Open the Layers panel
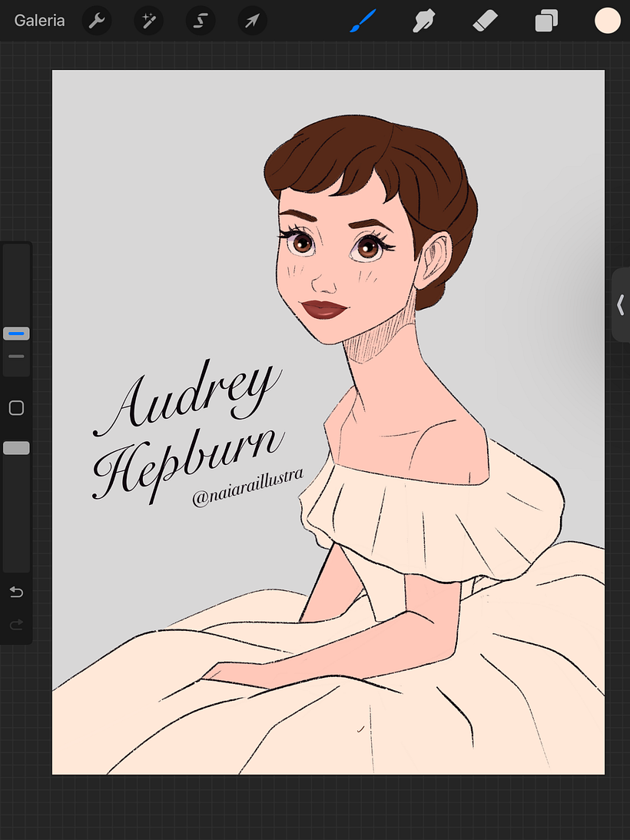This screenshot has width=630, height=840. 546,21
